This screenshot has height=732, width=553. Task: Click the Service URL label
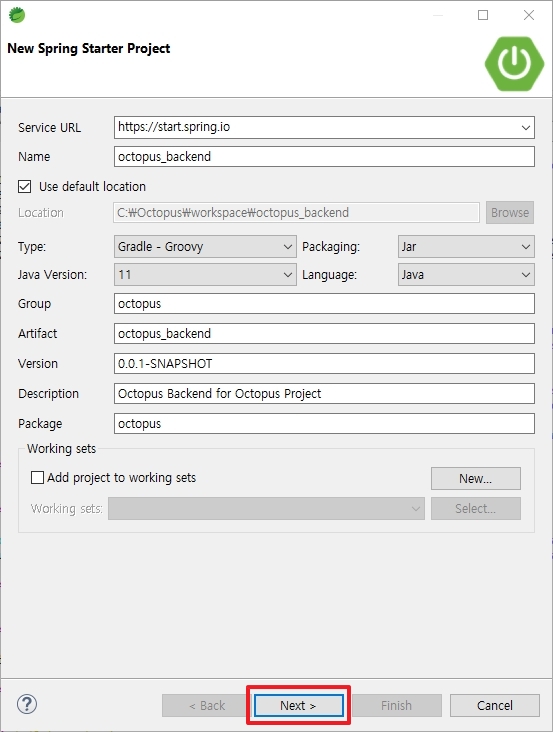point(49,127)
